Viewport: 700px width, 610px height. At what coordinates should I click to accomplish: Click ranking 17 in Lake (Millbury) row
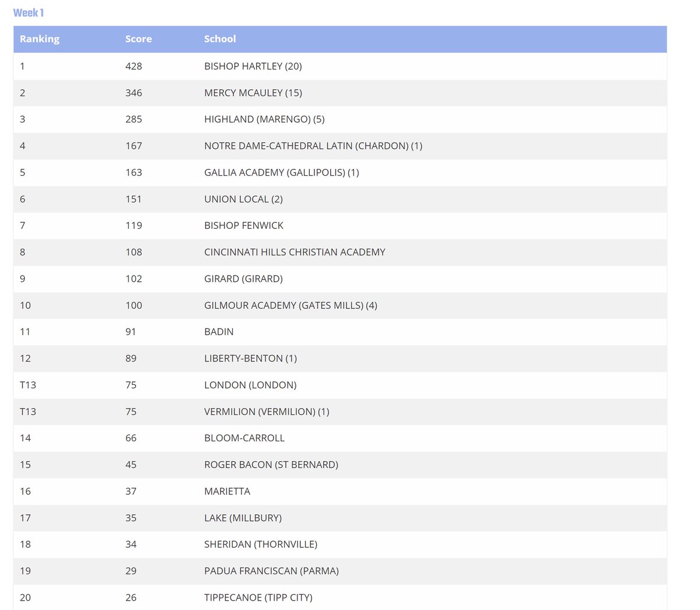pos(25,518)
